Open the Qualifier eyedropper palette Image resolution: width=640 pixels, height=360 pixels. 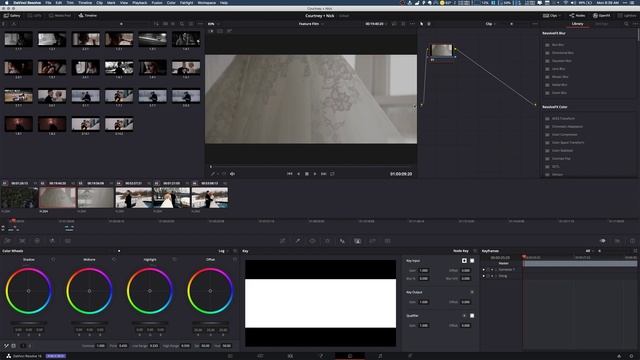click(x=298, y=241)
